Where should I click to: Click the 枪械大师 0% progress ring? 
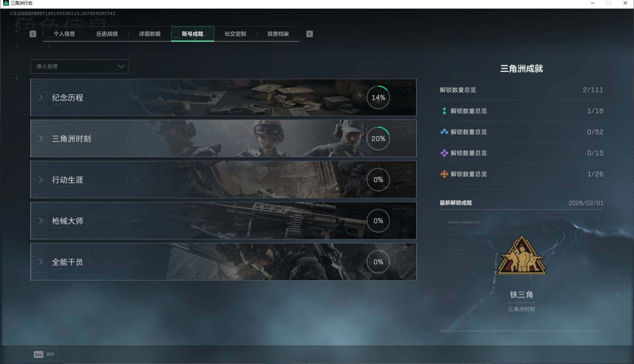click(x=378, y=221)
